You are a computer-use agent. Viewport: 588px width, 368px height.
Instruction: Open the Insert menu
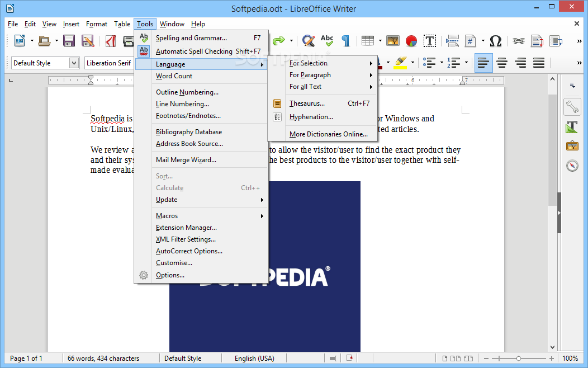pyautogui.click(x=71, y=24)
